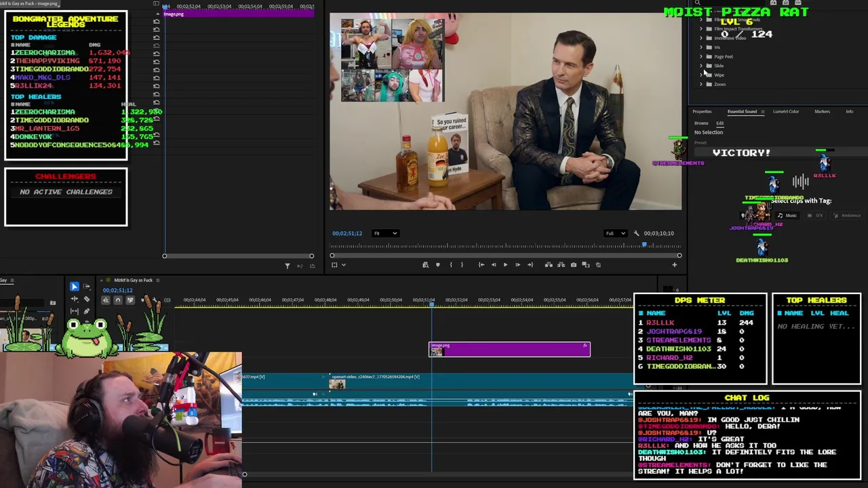
Task: Open timeline display settings wrench
Action: pyautogui.click(x=155, y=300)
